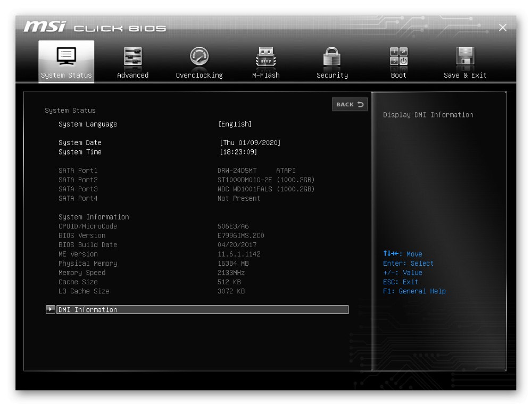Click the WDC WD1001FALS drive entry
The width and height of the screenshot is (532, 406).
point(266,189)
